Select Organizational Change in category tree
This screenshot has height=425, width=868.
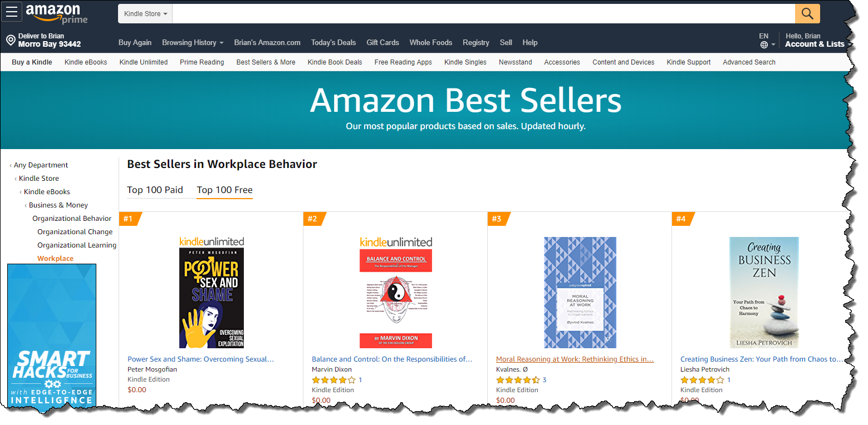(x=75, y=231)
